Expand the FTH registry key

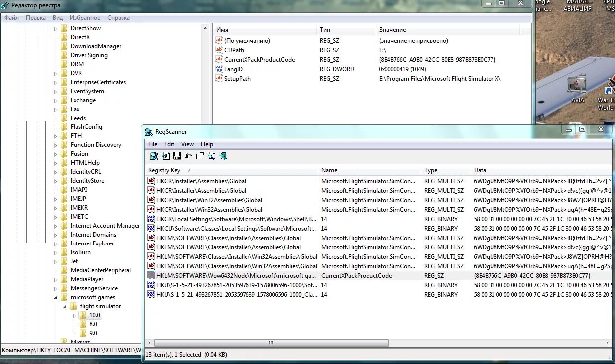tap(56, 136)
